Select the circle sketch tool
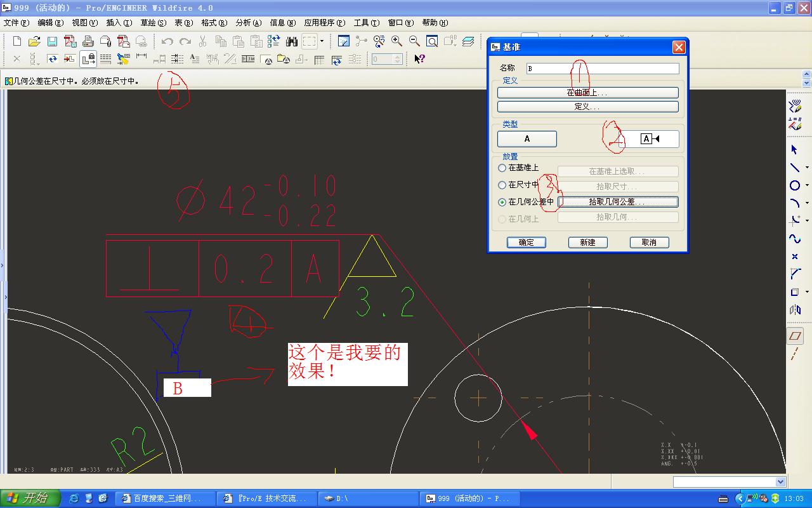 click(794, 185)
